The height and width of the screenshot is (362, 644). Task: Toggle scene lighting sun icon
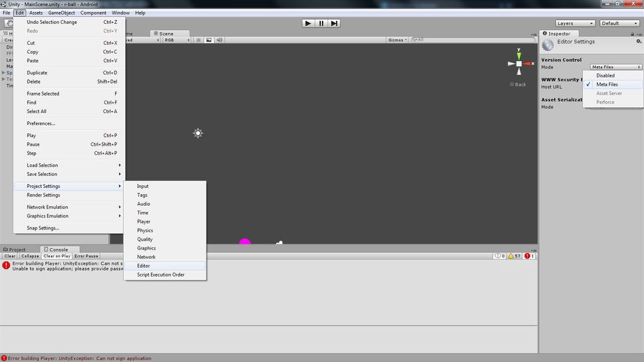199,40
